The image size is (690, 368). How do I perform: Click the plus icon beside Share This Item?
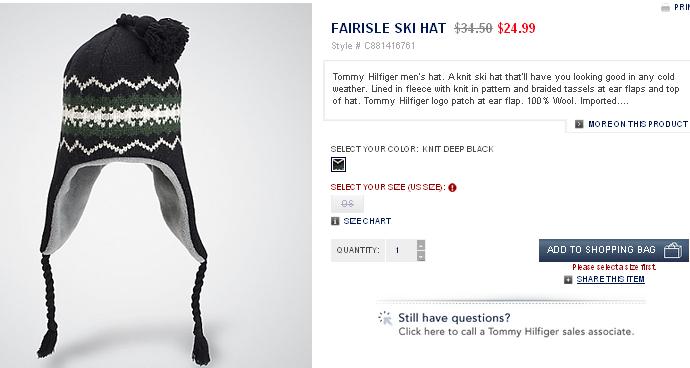569,280
